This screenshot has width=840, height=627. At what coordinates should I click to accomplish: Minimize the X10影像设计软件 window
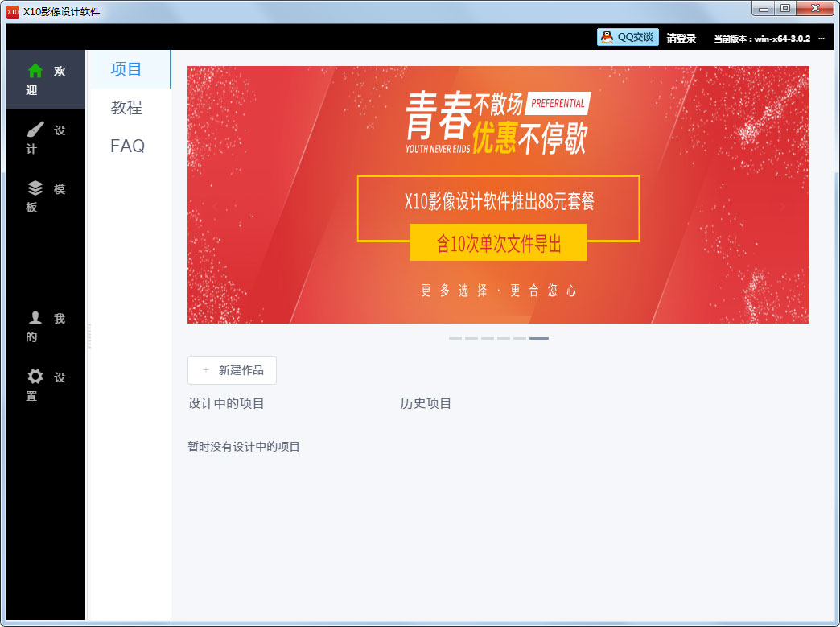[x=764, y=9]
